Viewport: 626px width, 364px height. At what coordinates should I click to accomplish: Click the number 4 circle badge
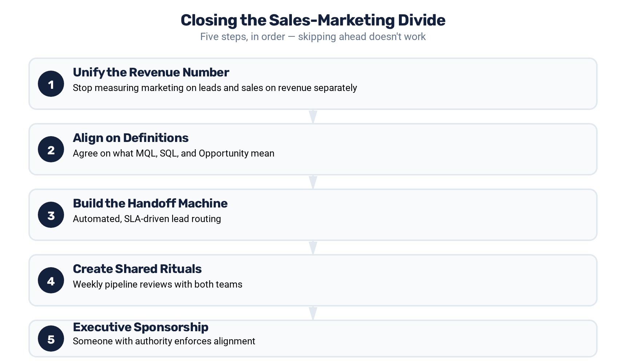click(x=51, y=280)
